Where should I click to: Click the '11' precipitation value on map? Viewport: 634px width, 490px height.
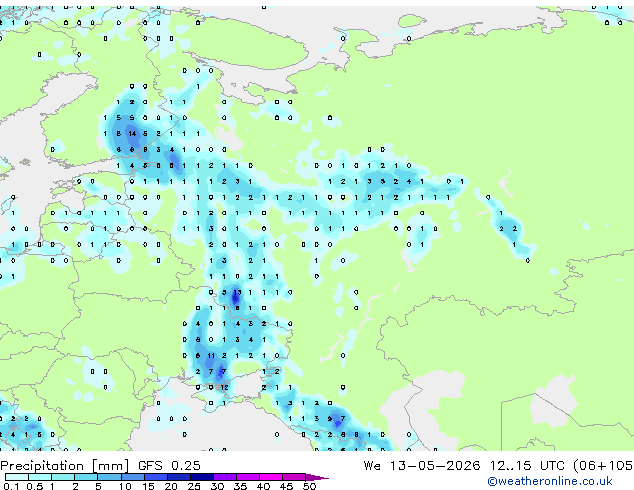[x=211, y=356]
